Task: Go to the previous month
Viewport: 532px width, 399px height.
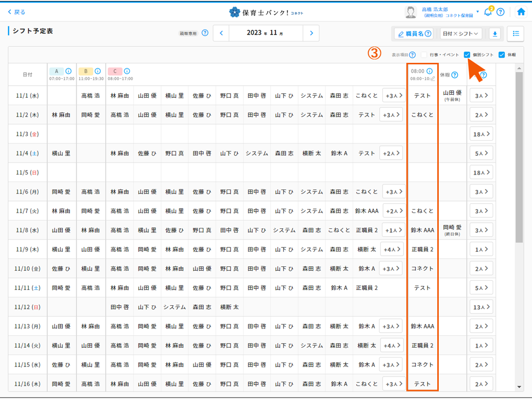Action: pyautogui.click(x=221, y=33)
